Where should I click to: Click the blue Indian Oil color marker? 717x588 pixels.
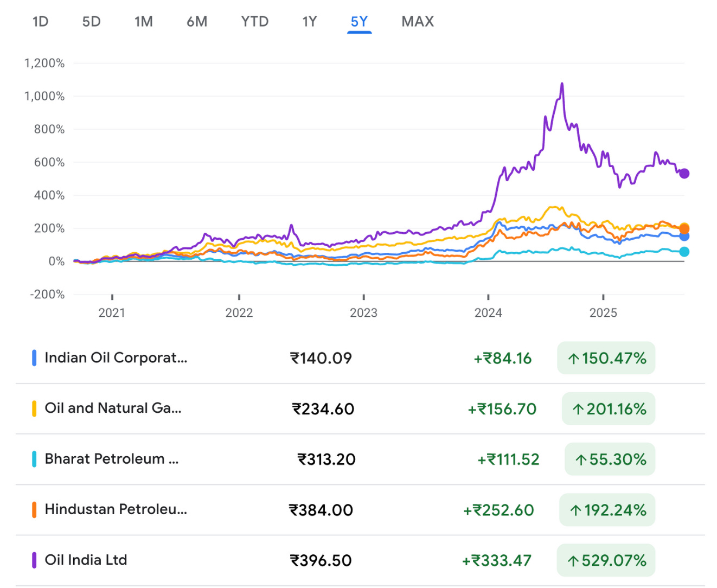[x=34, y=358]
